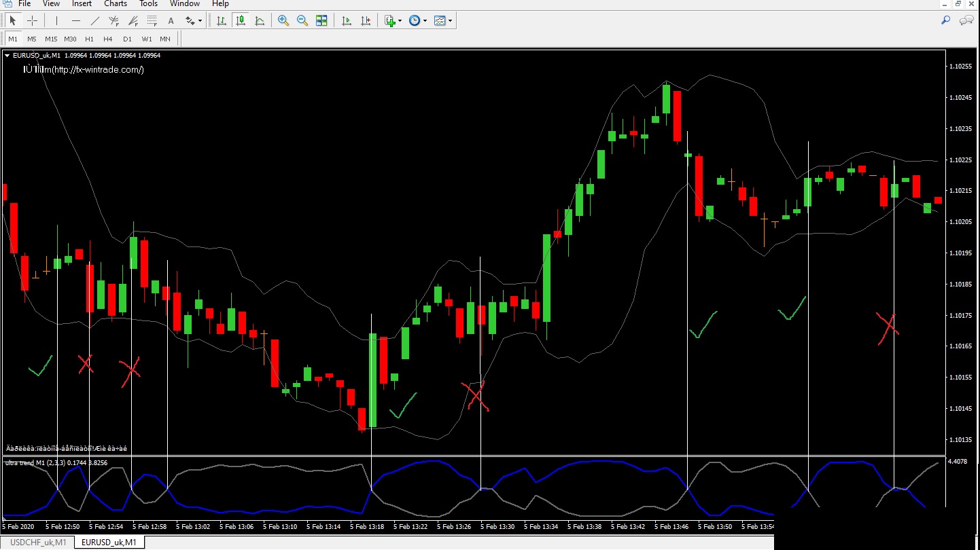This screenshot has height=550, width=980.
Task: Switch chart to line chart mode
Action: (260, 20)
